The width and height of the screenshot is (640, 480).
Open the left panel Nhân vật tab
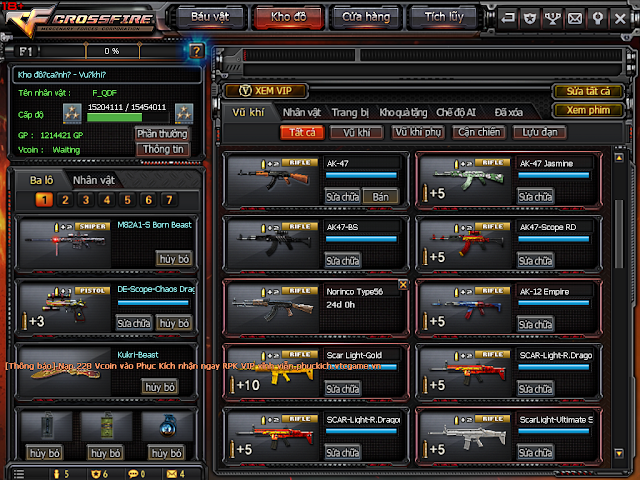pyautogui.click(x=93, y=180)
